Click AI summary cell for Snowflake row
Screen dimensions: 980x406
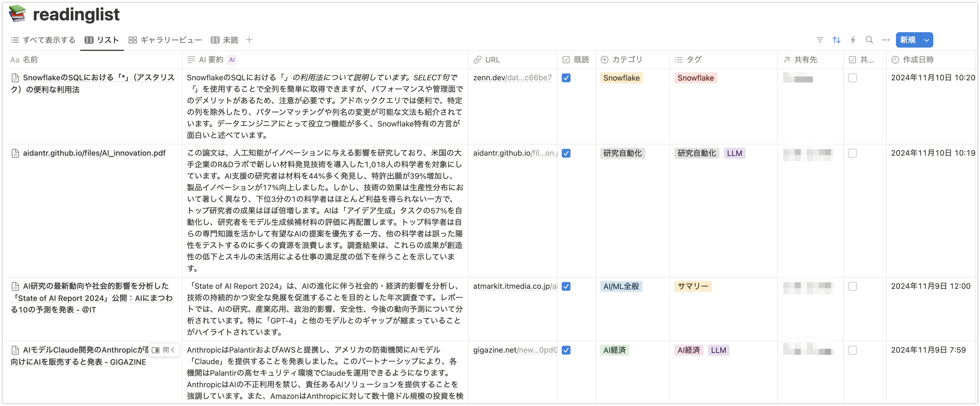[325, 106]
